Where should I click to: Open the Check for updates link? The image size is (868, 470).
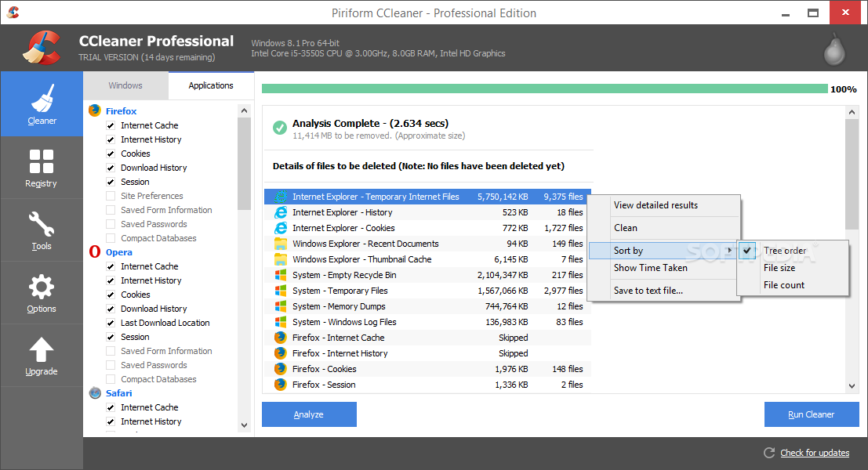click(x=815, y=453)
